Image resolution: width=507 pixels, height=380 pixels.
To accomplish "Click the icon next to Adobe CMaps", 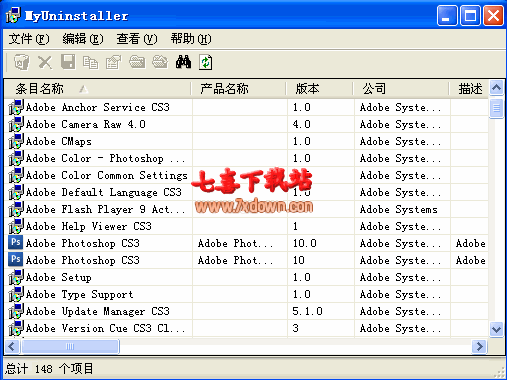I will (16, 141).
